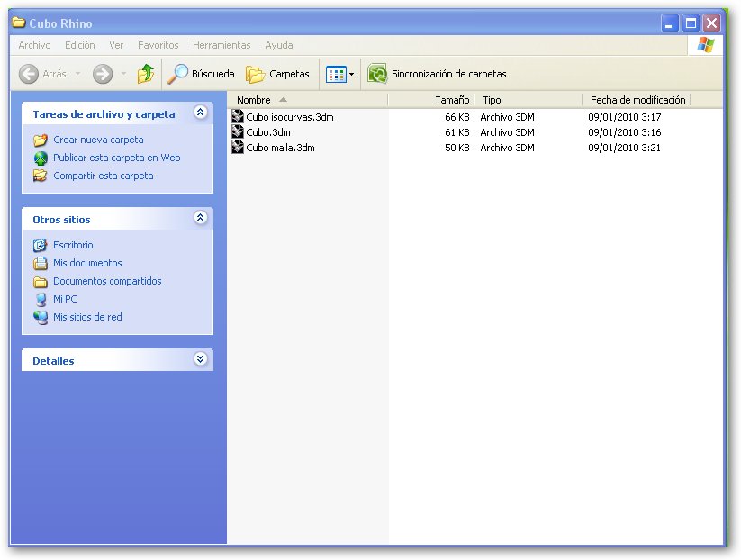Collapse Tareas de archivo y carpeta panel
This screenshot has width=741, height=560.
201,113
